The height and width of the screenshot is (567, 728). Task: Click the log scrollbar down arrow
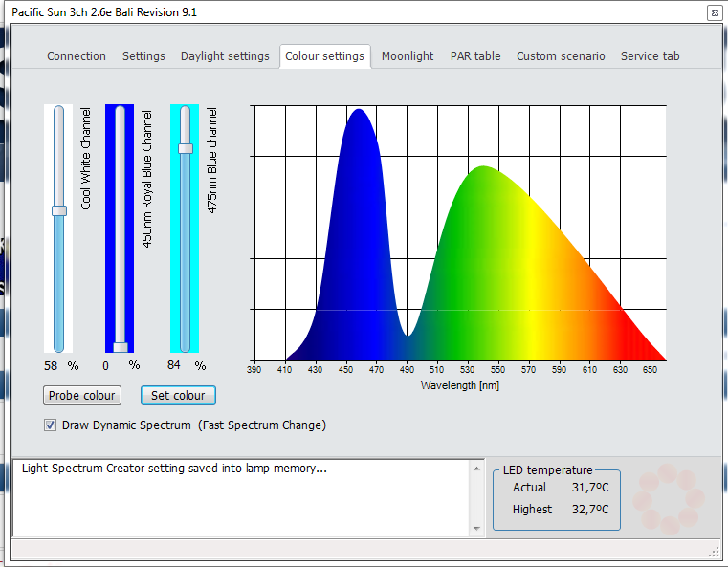(x=477, y=529)
